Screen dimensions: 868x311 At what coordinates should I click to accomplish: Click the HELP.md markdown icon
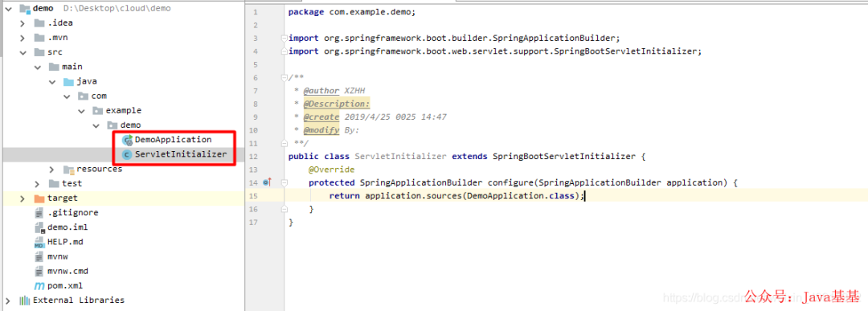click(39, 242)
